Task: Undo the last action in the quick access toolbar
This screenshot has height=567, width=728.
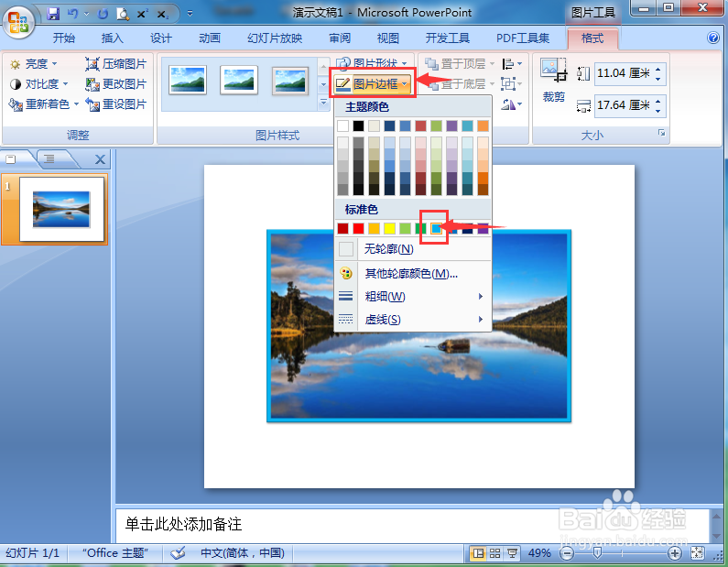Action: point(73,14)
